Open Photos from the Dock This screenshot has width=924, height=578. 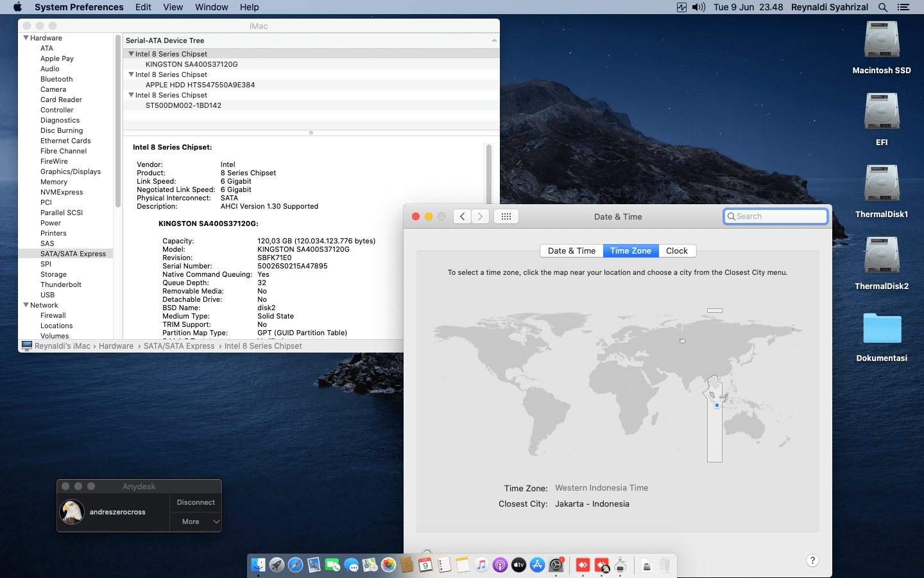[x=388, y=565]
